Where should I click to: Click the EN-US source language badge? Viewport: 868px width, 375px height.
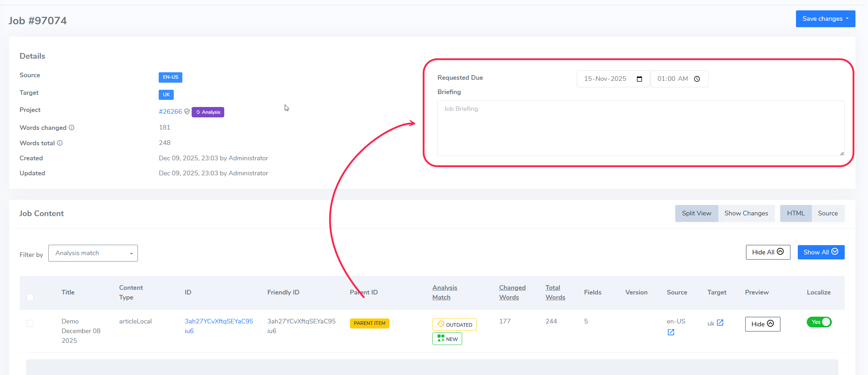pos(171,77)
